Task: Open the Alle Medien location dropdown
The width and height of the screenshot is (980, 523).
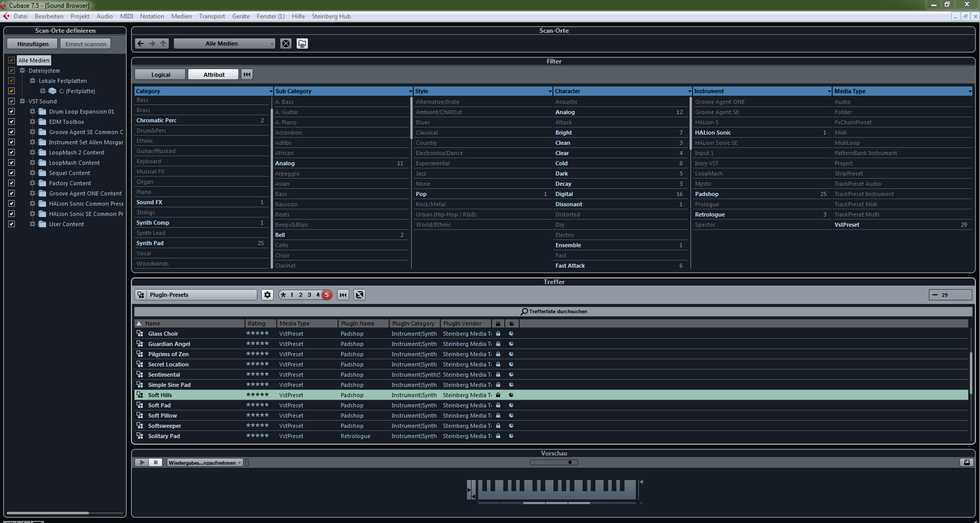Action: (225, 43)
